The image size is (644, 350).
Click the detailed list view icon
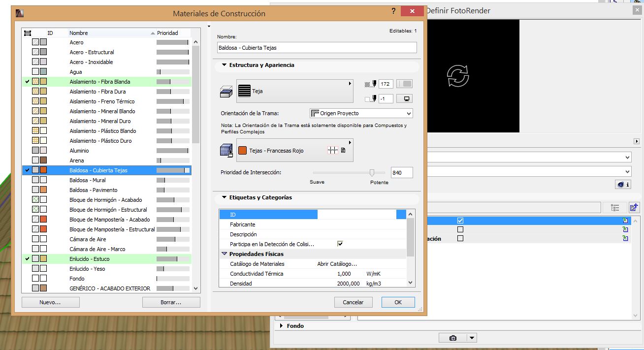click(615, 208)
